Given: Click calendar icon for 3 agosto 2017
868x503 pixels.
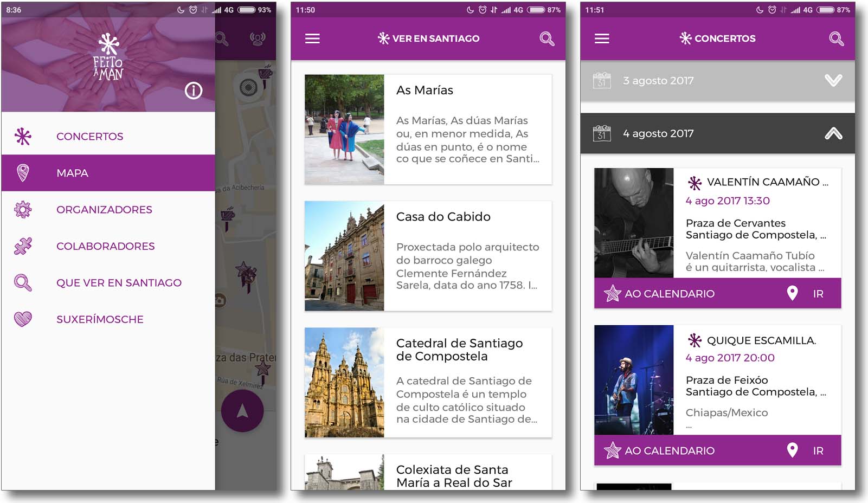Looking at the screenshot, I should point(602,81).
